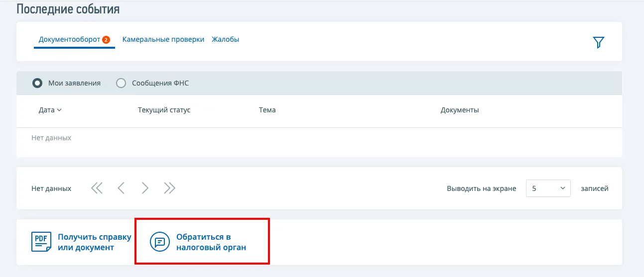Switch to the Документооборот tab

pyautogui.click(x=69, y=40)
